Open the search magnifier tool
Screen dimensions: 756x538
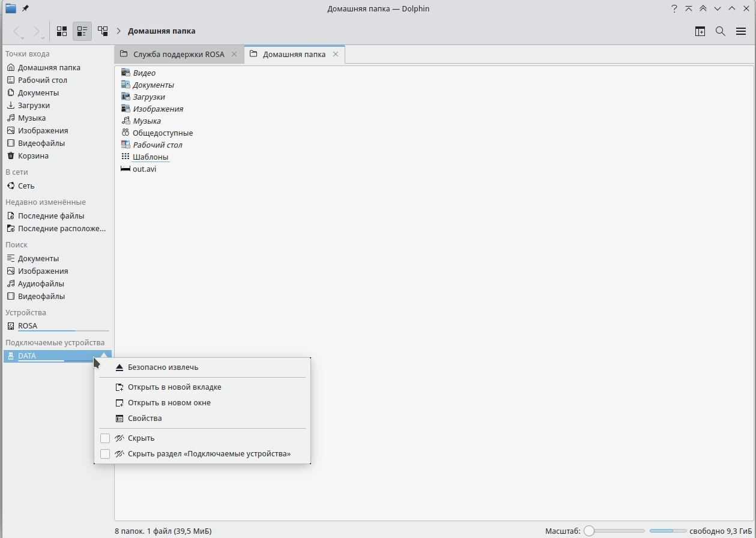tap(721, 31)
